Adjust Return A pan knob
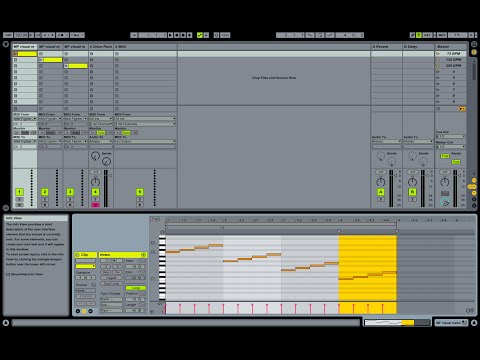The width and height of the screenshot is (480, 360). point(381,182)
